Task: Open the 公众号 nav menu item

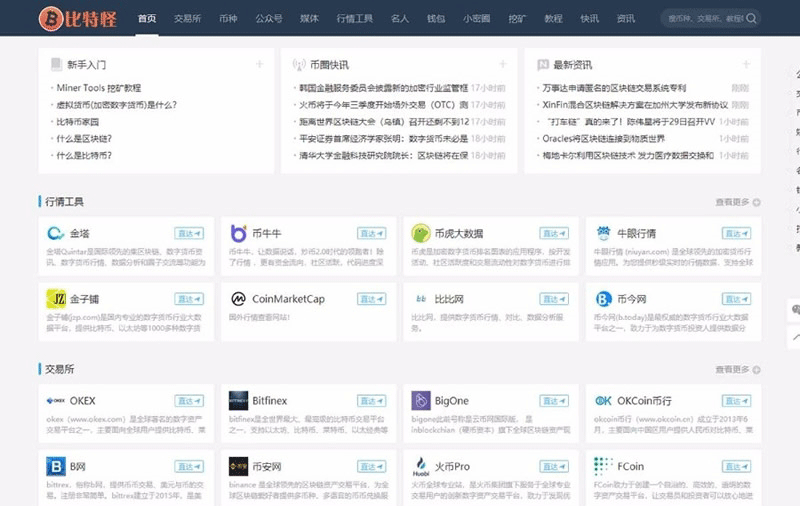Action: click(269, 18)
